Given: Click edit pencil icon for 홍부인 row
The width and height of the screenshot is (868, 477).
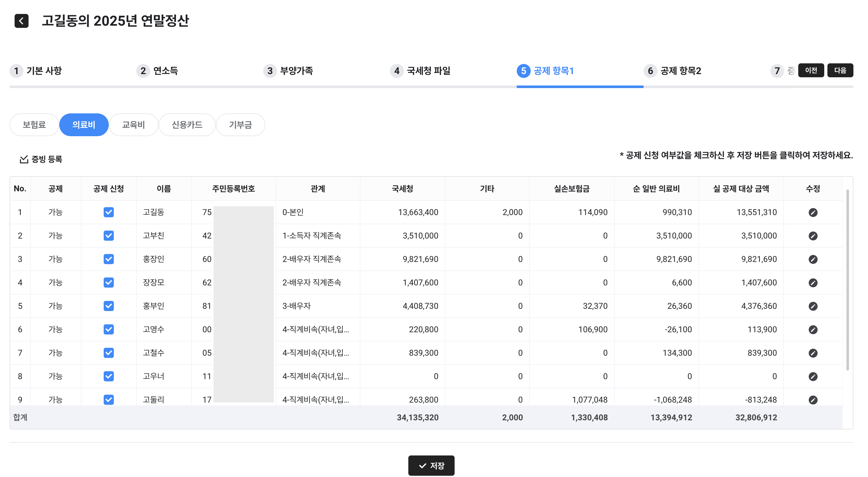Looking at the screenshot, I should click(x=813, y=306).
